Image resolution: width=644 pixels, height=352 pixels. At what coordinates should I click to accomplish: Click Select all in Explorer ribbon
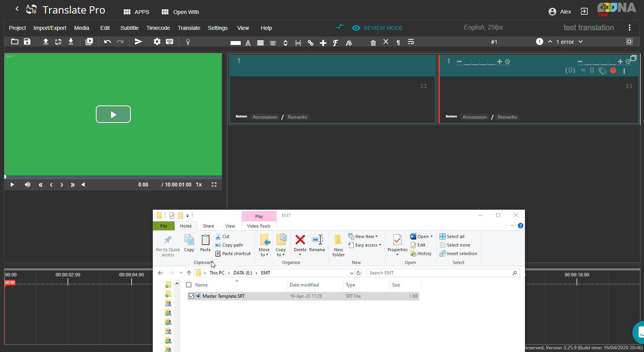coord(455,236)
